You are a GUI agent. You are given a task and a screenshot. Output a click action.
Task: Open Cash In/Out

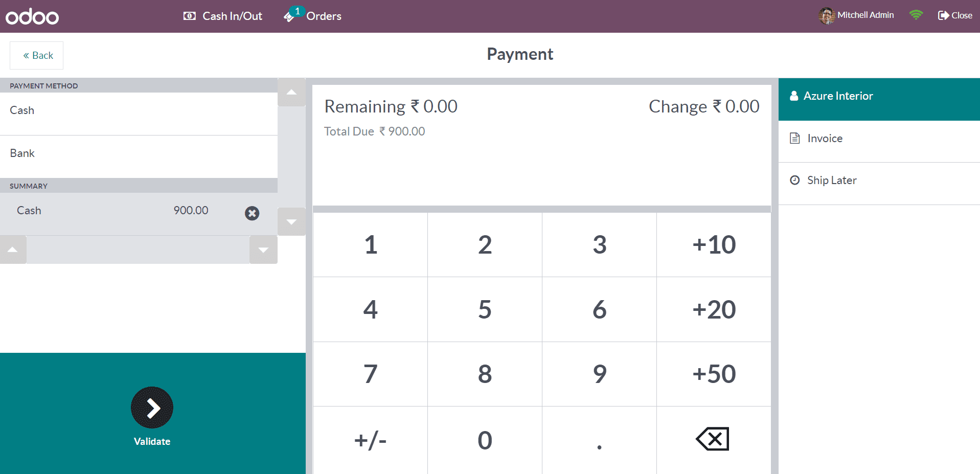pos(222,16)
